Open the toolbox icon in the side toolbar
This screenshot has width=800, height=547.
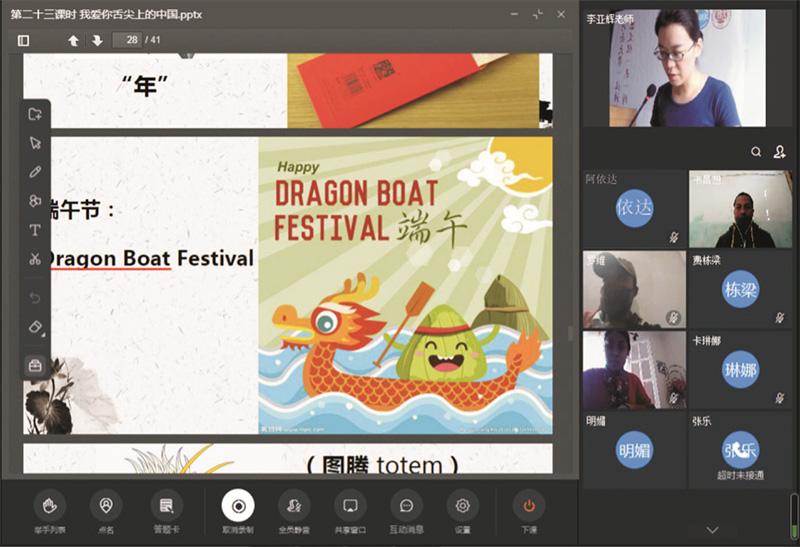pos(35,365)
